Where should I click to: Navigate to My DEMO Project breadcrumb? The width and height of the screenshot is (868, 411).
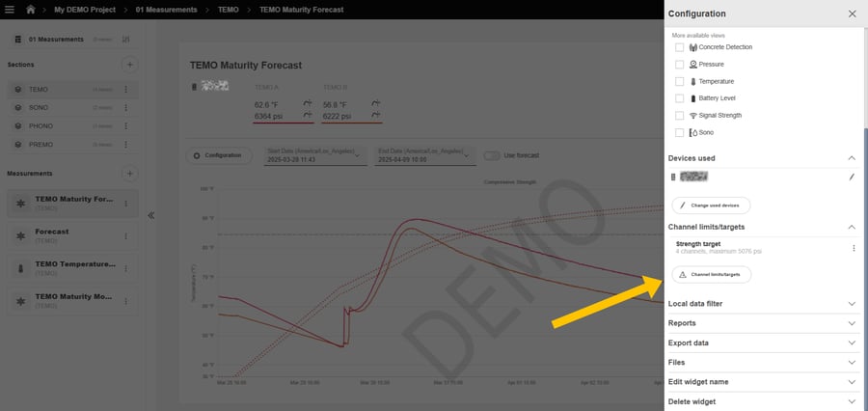pos(84,10)
